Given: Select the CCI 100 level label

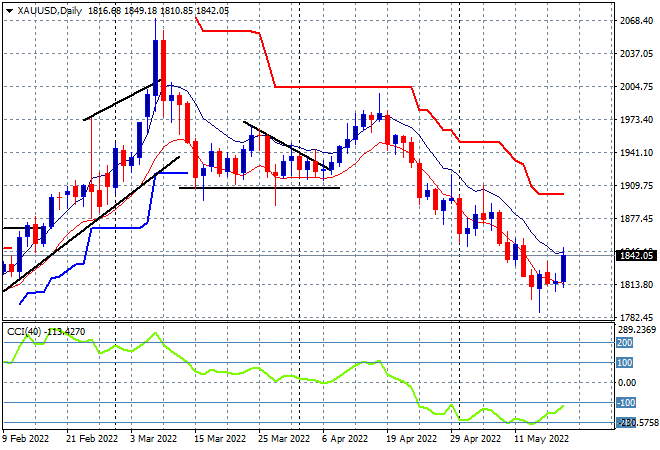Looking at the screenshot, I should pyautogui.click(x=625, y=362).
